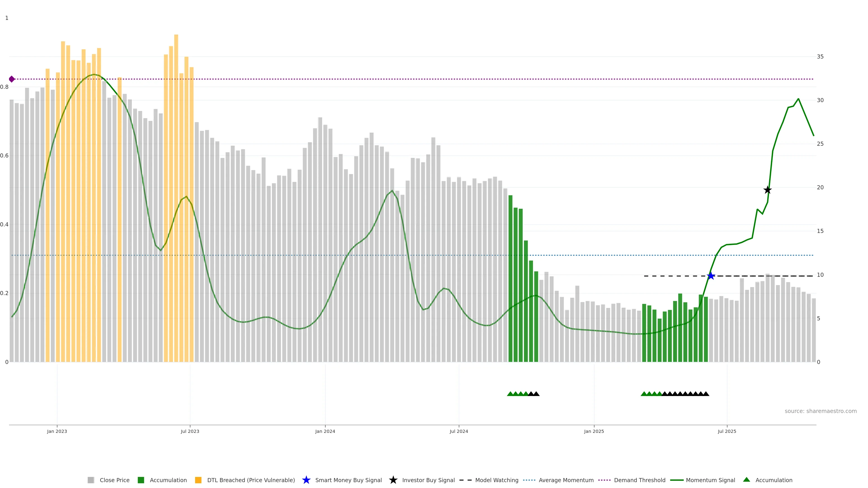This screenshot has height=488, width=868.
Task: Click the momentum line peak at far right
Action: 798,99
